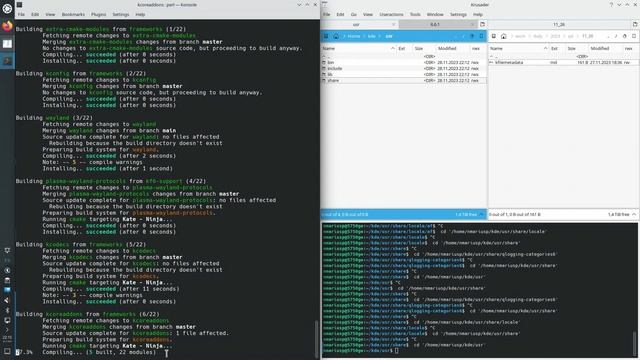Open the clock in the panel
The height and width of the screenshot is (360, 640).
pyautogui.click(x=7, y=339)
